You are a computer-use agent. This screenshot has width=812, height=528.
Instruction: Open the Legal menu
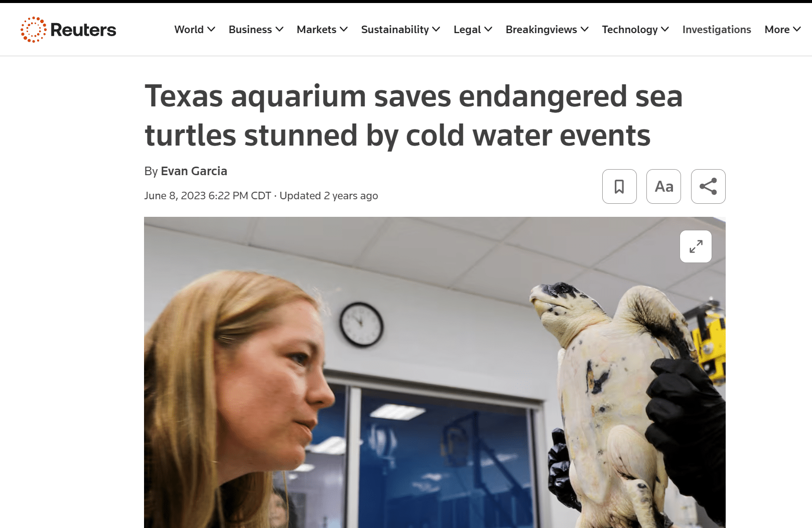[473, 30]
